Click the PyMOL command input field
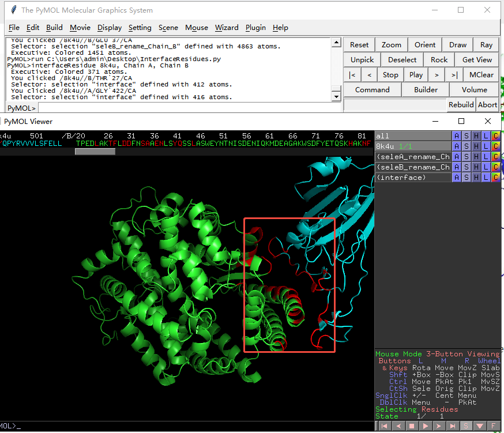This screenshot has width=504, height=433. tap(185, 108)
